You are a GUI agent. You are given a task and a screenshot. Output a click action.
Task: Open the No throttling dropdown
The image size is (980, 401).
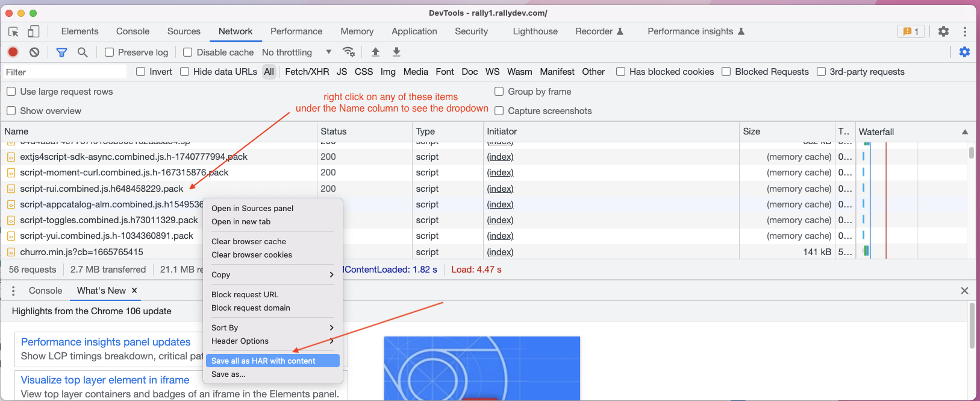click(x=296, y=52)
